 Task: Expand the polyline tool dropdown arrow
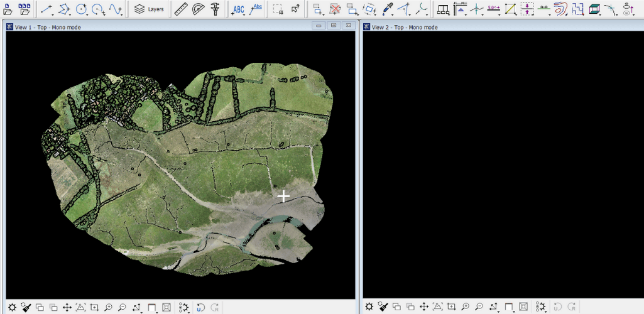70,13
